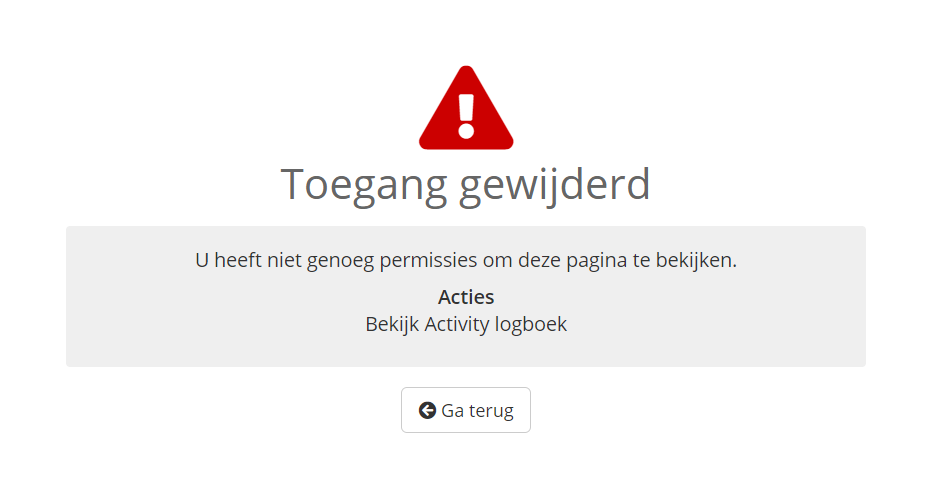Image resolution: width=940 pixels, height=480 pixels.
Task: Click the Toegang gewijderd heading
Action: (x=466, y=184)
